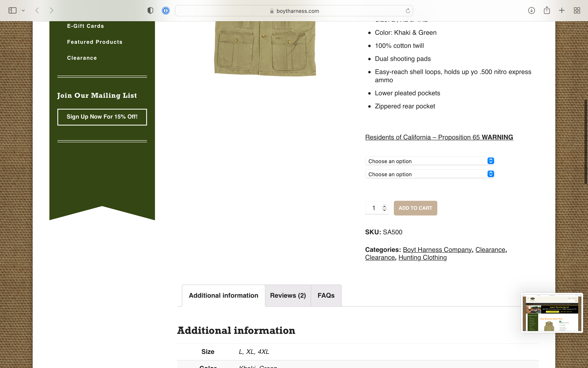
Task: Open the screenshot preview thumbnail
Action: (x=552, y=313)
